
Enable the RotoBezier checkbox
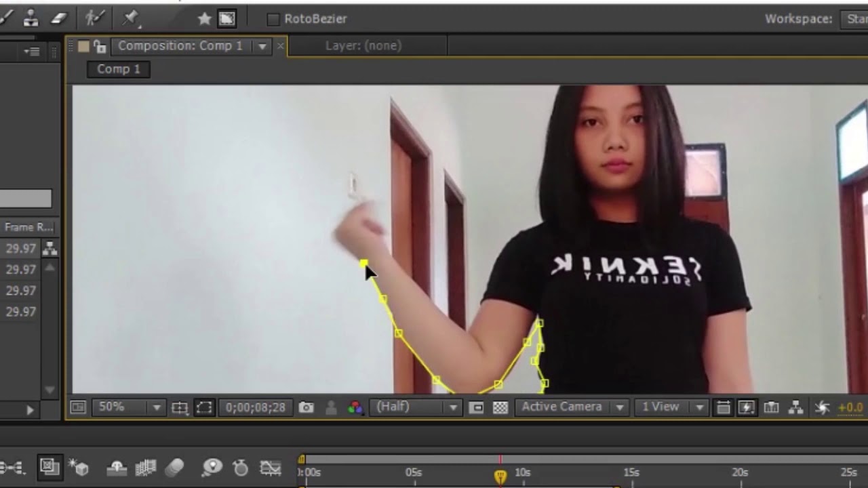click(x=273, y=20)
